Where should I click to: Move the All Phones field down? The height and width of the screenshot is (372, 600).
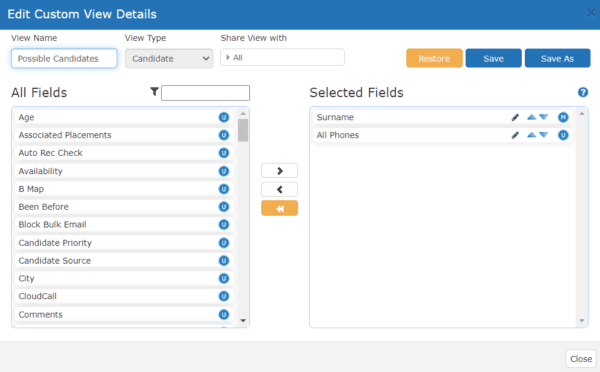(x=544, y=135)
